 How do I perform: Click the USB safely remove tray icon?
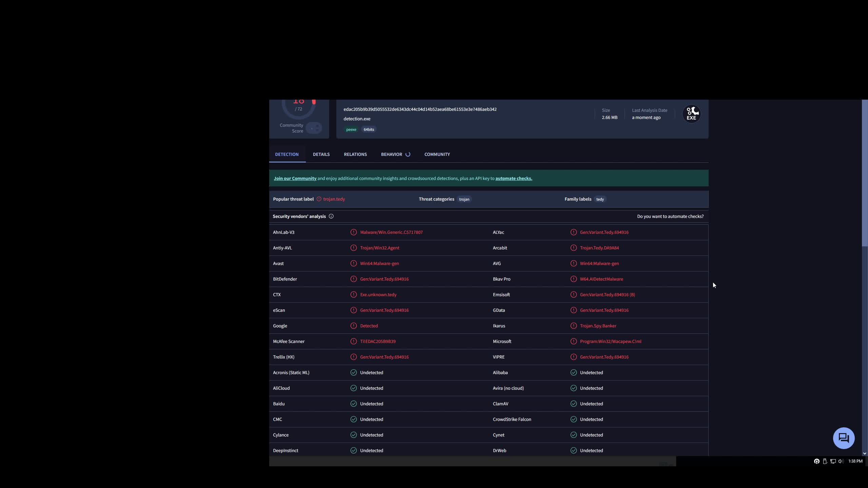pos(825,461)
